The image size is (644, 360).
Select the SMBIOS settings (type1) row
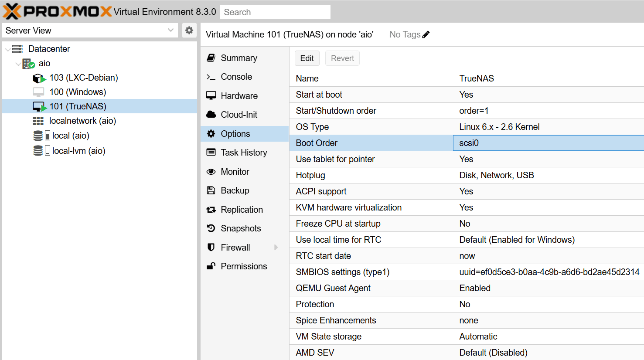[x=467, y=272]
